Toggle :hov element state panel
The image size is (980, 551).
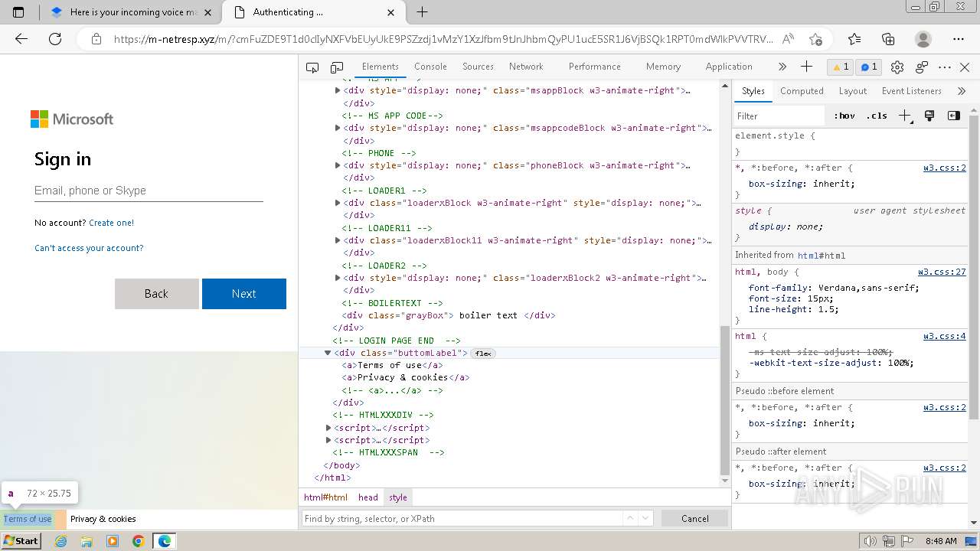844,116
